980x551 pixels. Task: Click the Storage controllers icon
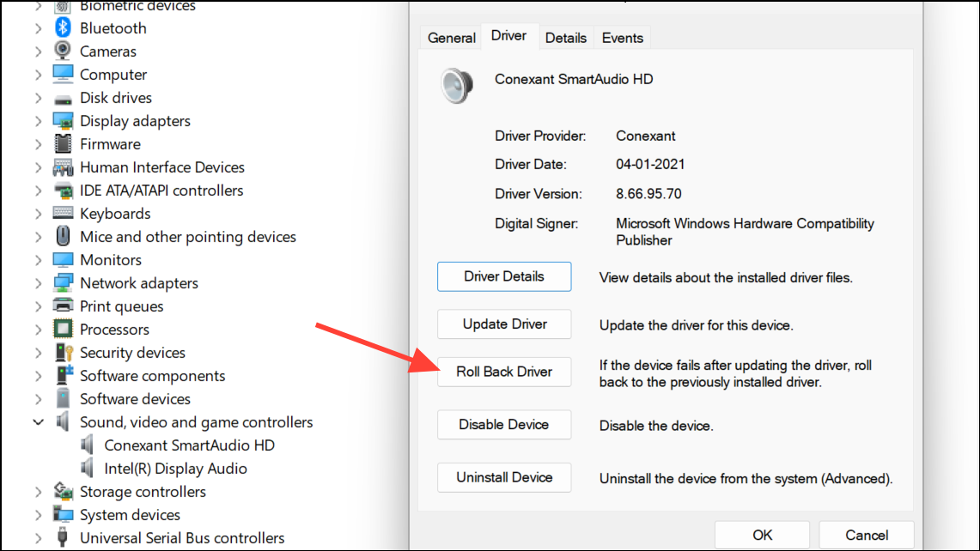[x=63, y=491]
